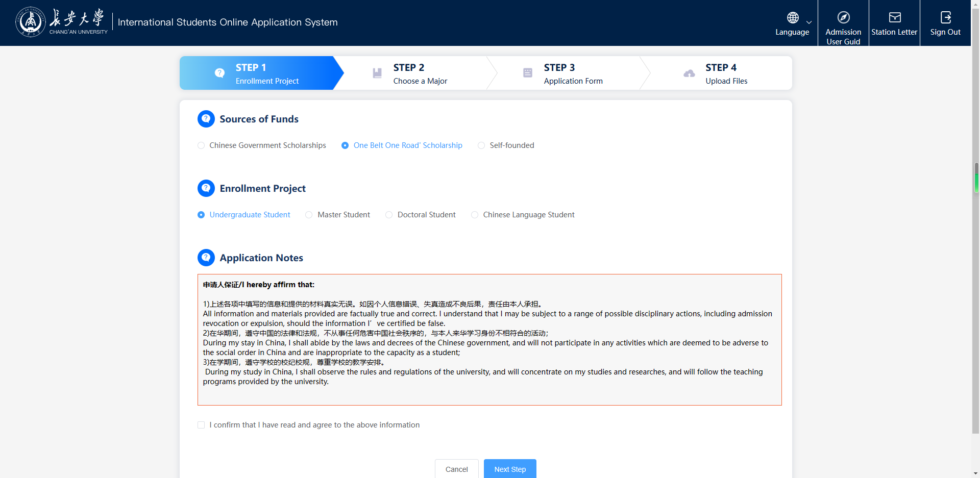
Task: Open Station Letter envelope icon
Action: click(894, 18)
